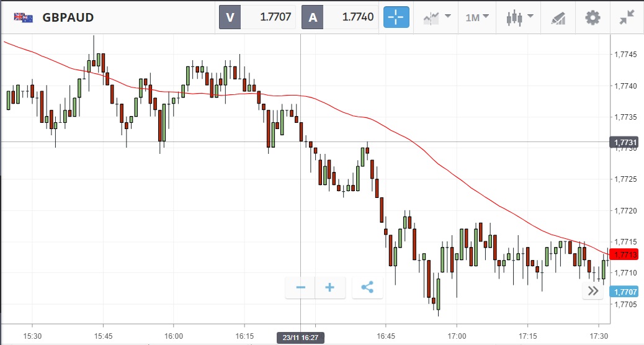Click the grey 1,7731 crosshair price label

point(626,142)
